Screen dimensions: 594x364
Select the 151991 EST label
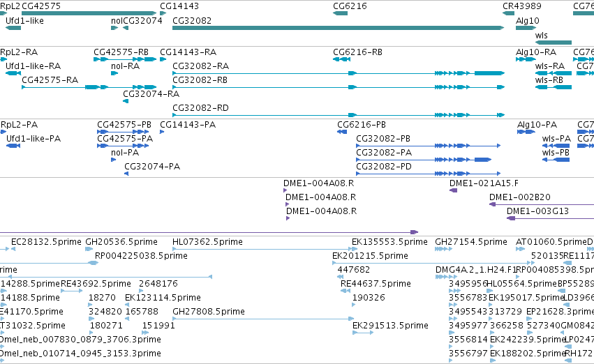tap(158, 326)
